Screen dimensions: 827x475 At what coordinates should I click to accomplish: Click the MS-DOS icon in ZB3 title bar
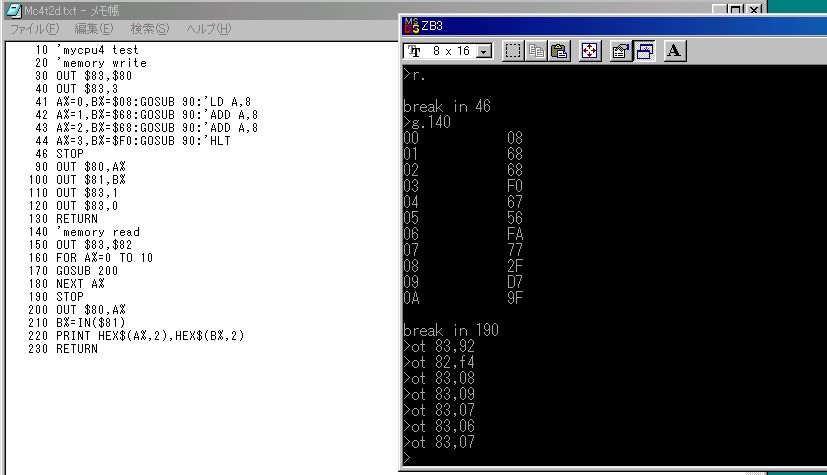click(x=411, y=25)
